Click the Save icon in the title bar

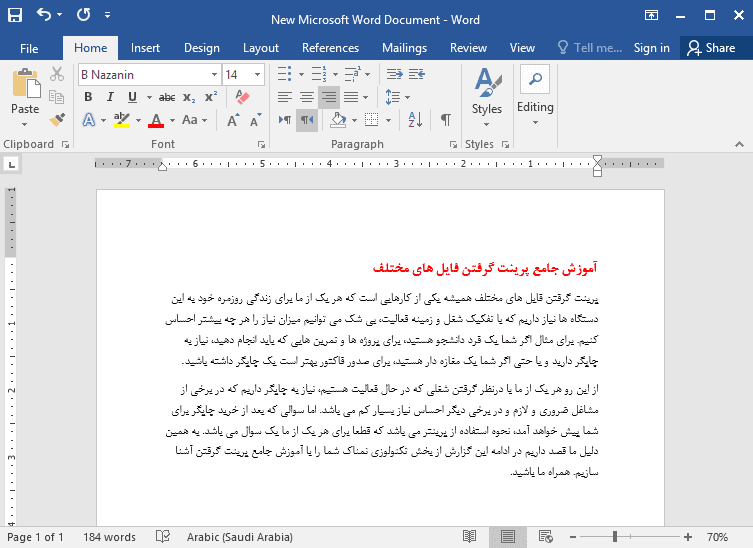click(15, 15)
